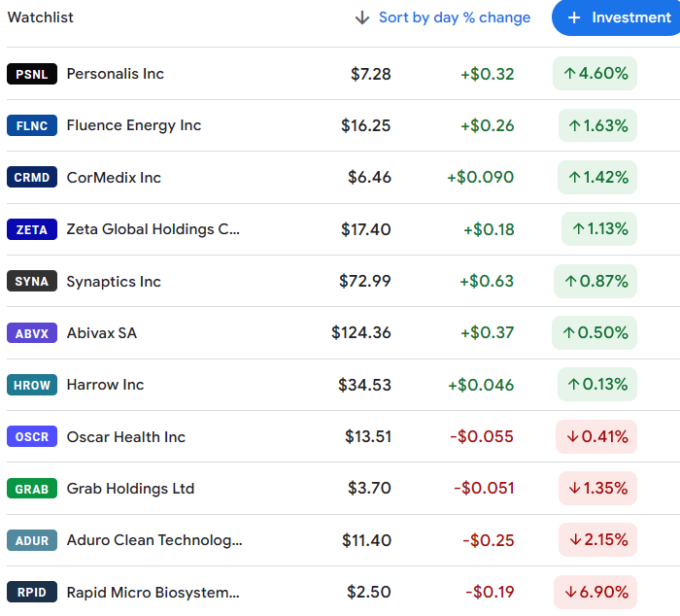Click the GRAB ticker badge
This screenshot has height=616, width=680.
click(x=32, y=489)
